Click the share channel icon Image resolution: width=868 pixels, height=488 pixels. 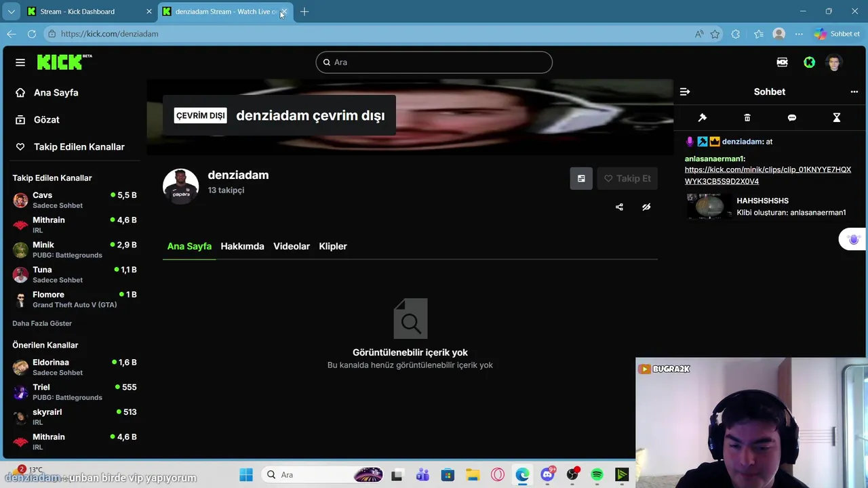(619, 207)
